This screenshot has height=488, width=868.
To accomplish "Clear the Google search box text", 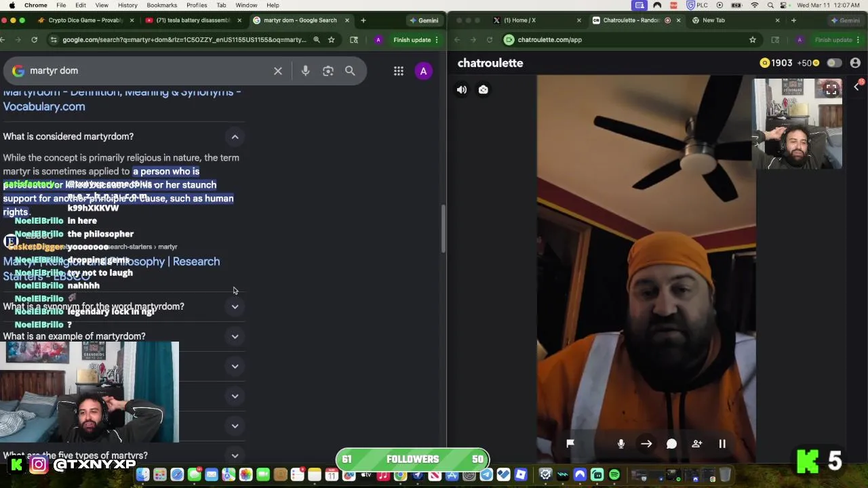I will pyautogui.click(x=278, y=70).
